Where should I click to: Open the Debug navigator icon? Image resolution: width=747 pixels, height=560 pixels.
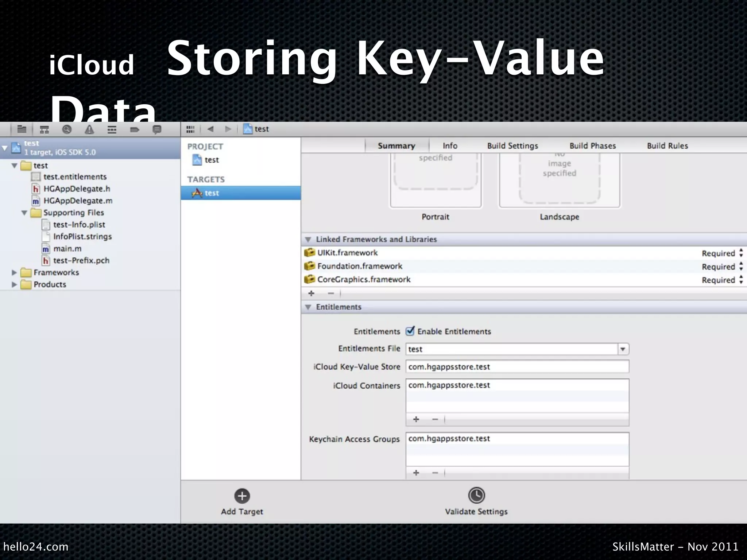pyautogui.click(x=112, y=129)
